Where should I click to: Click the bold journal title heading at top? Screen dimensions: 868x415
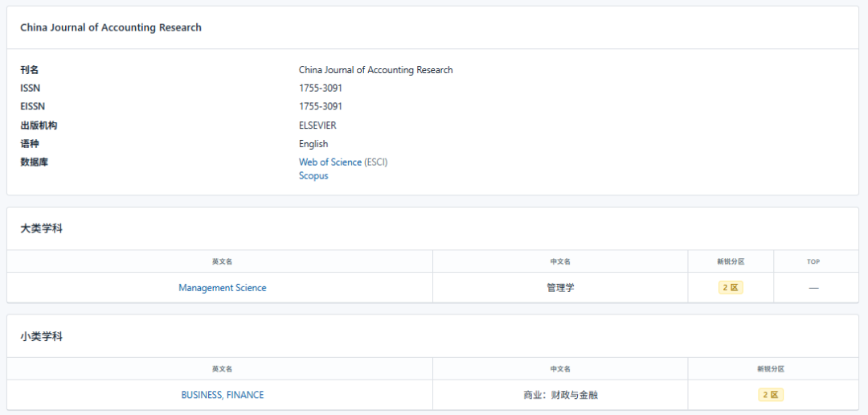coord(111,27)
